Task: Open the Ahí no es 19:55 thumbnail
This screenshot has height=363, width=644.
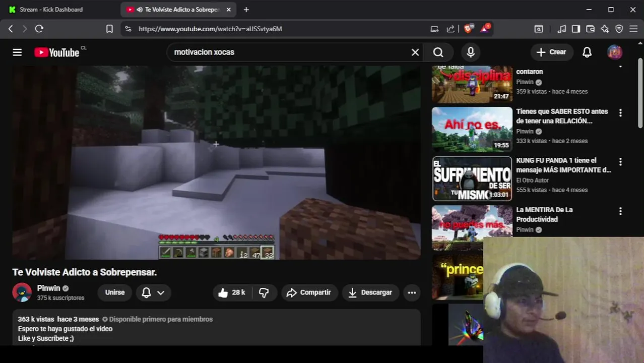Action: pyautogui.click(x=472, y=130)
